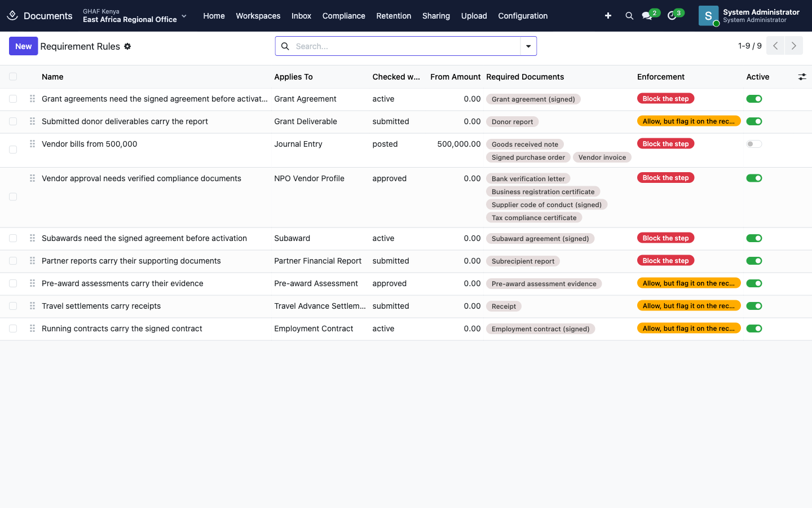Expand the search options dropdown arrow
This screenshot has width=812, height=508.
click(x=528, y=46)
